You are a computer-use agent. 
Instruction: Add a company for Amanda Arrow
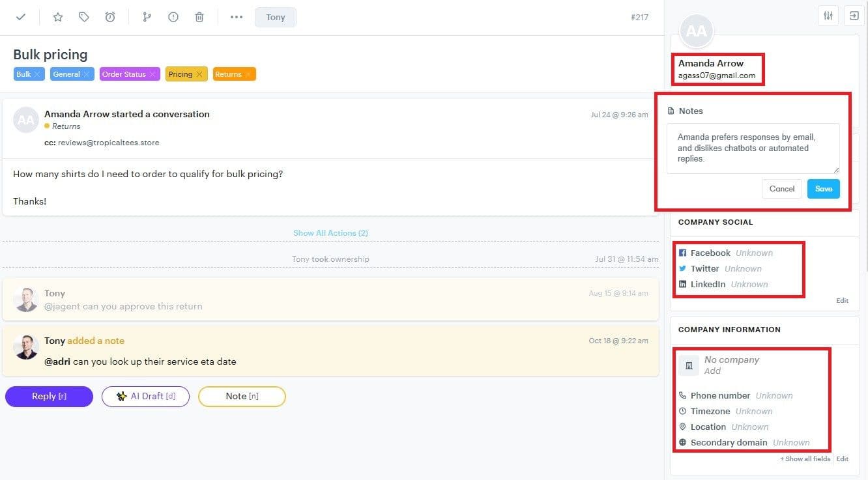coord(712,370)
